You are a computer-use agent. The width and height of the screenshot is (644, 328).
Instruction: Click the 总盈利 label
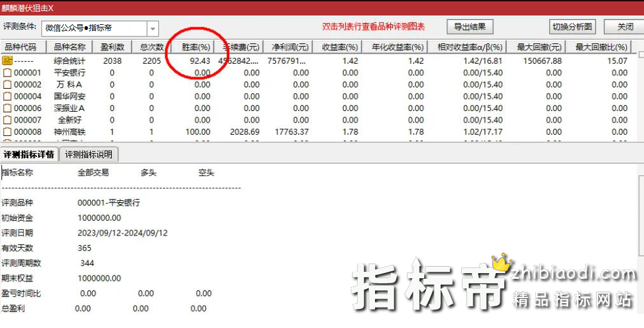(x=13, y=309)
